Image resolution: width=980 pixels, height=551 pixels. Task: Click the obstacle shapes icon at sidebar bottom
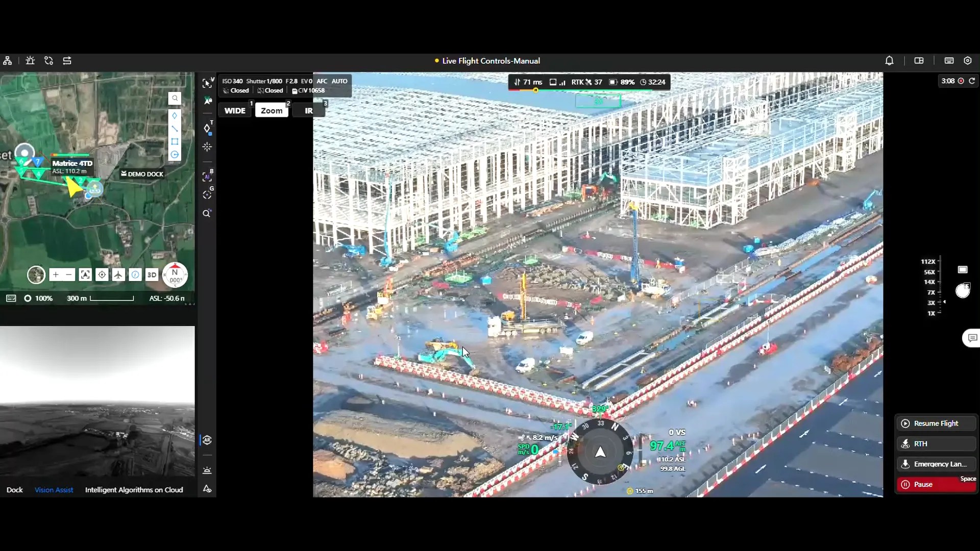[207, 489]
